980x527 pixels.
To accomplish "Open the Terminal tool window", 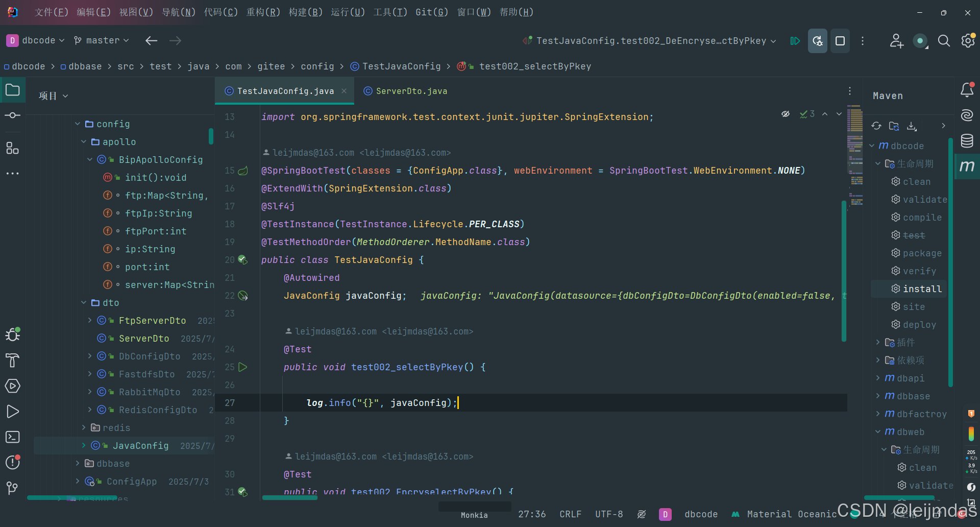I will [x=12, y=437].
